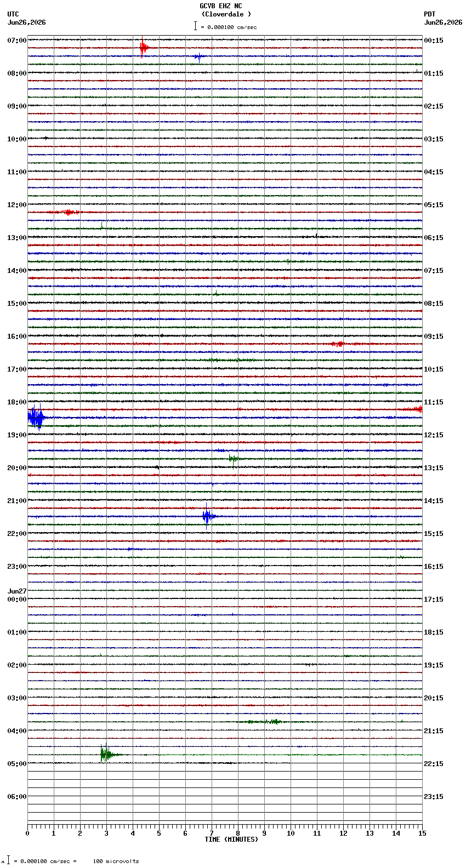Select the '12:00' UTC time label
466x868 pixels.
(x=17, y=205)
